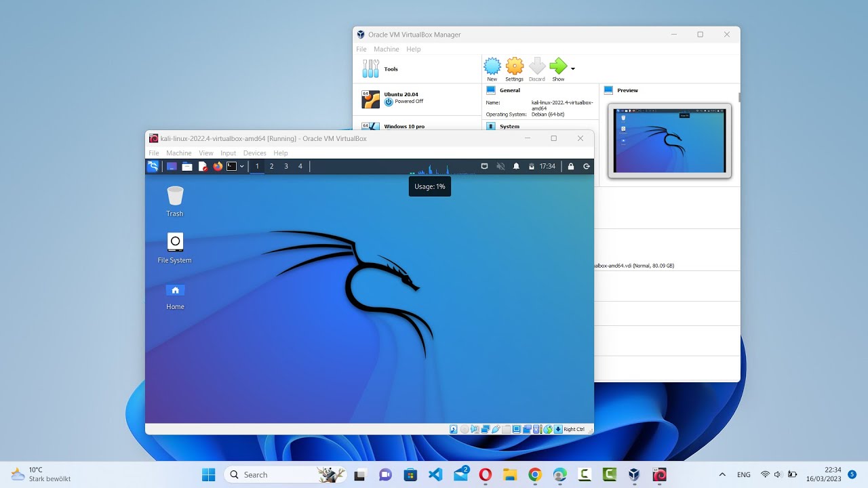Lock the Kali screen with padlock icon
The width and height of the screenshot is (868, 488).
point(571,166)
